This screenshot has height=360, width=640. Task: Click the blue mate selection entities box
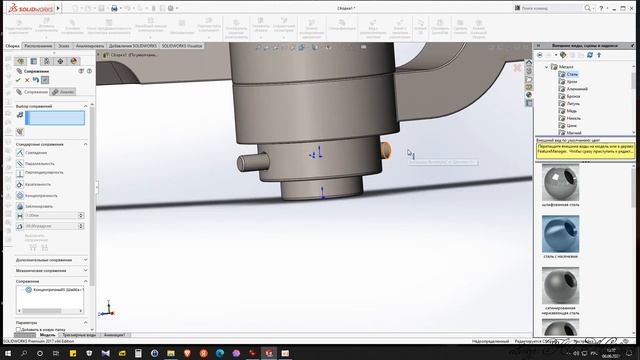tap(55, 118)
